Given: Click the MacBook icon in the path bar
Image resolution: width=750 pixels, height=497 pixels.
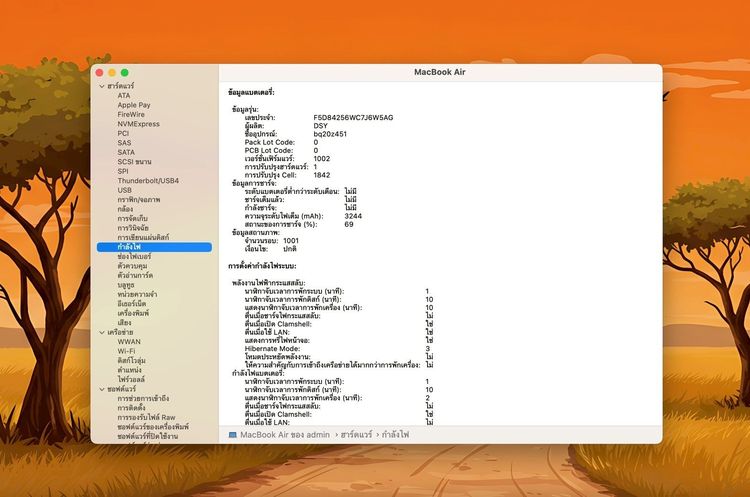Looking at the screenshot, I should pos(232,435).
